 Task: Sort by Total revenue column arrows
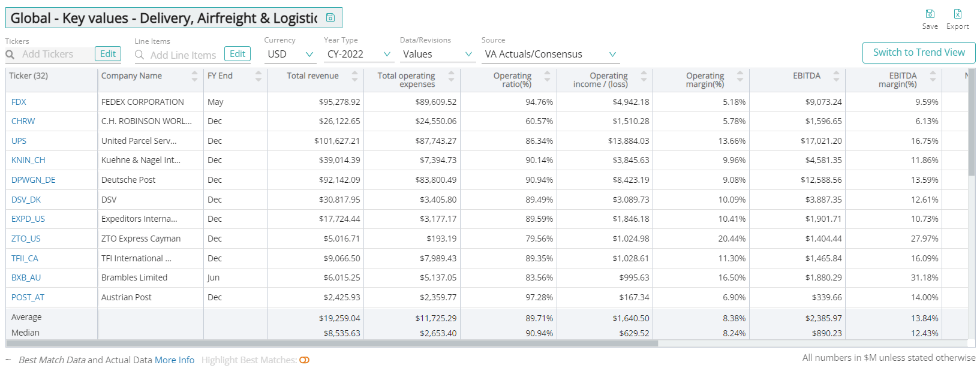(x=354, y=76)
